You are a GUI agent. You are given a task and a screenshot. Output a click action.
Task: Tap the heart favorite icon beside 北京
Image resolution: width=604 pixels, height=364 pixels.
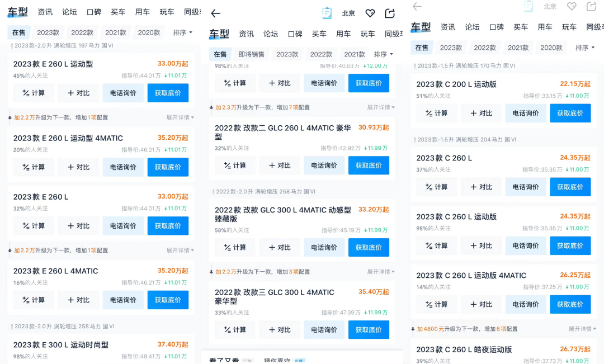point(370,13)
